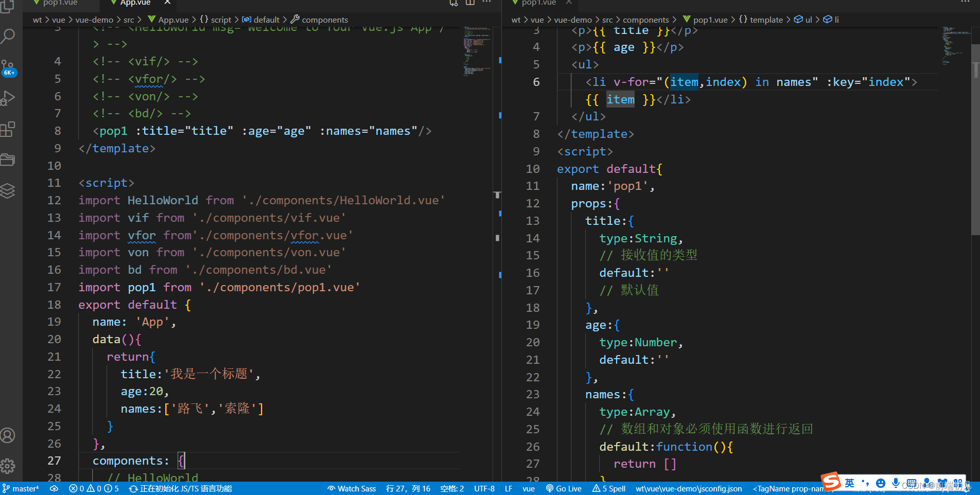
Task: Click the open changes icon above left editor
Action: click(453, 3)
